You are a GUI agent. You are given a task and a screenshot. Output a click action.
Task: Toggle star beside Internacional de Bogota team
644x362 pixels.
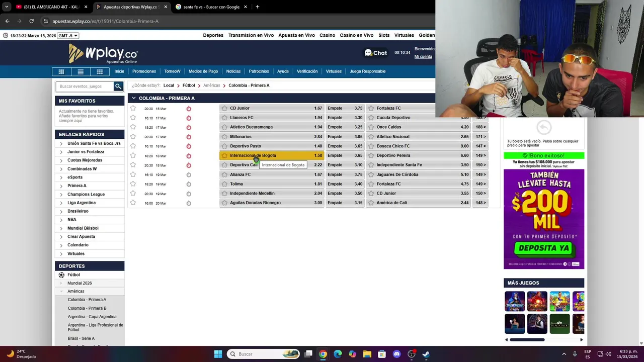(x=224, y=155)
